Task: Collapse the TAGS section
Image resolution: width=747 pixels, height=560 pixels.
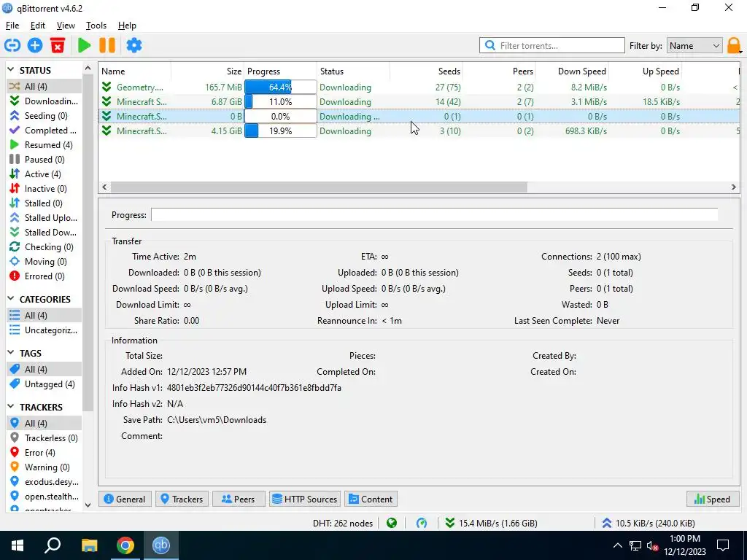Action: click(x=11, y=353)
